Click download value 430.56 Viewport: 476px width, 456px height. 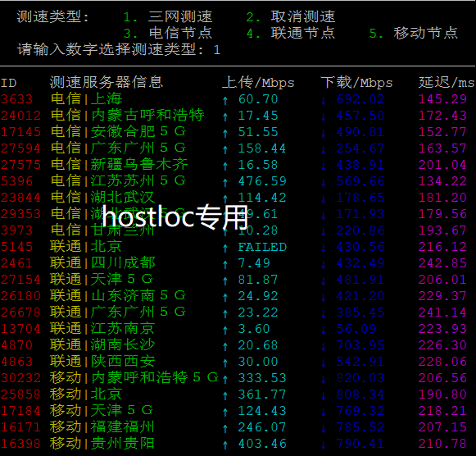click(360, 247)
